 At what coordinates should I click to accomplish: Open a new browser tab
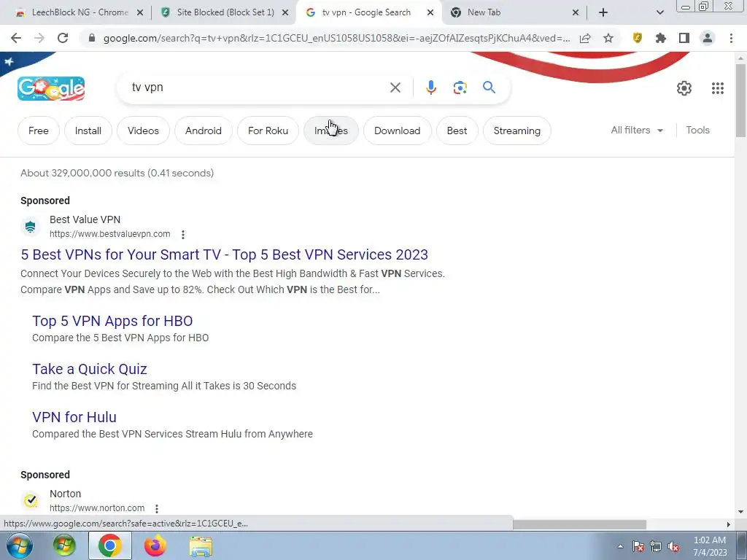(603, 13)
